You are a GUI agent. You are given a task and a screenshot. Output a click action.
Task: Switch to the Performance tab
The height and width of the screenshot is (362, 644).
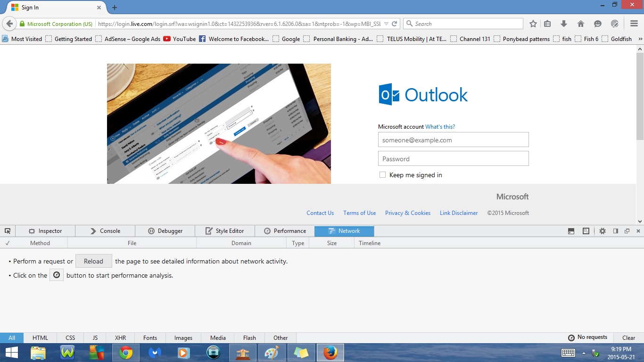285,231
